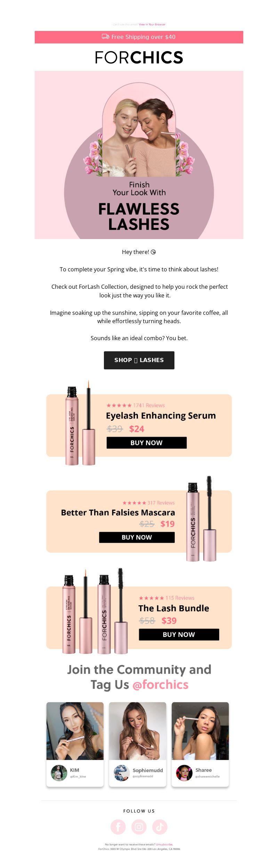Open the Facebook icon under Follow Us

[x=118, y=827]
